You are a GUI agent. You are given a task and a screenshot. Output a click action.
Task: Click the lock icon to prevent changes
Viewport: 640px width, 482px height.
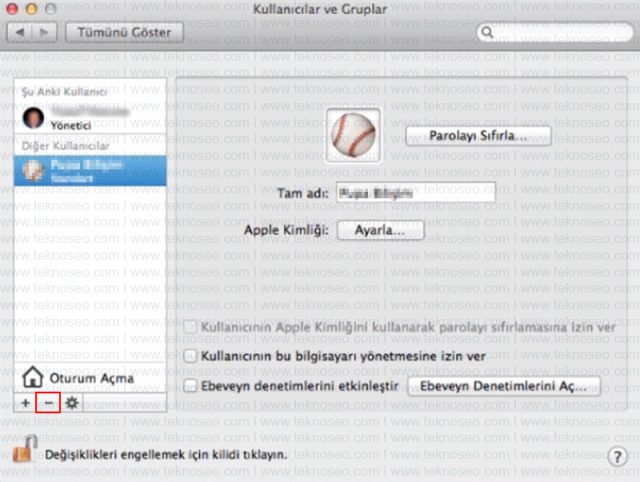[24, 449]
